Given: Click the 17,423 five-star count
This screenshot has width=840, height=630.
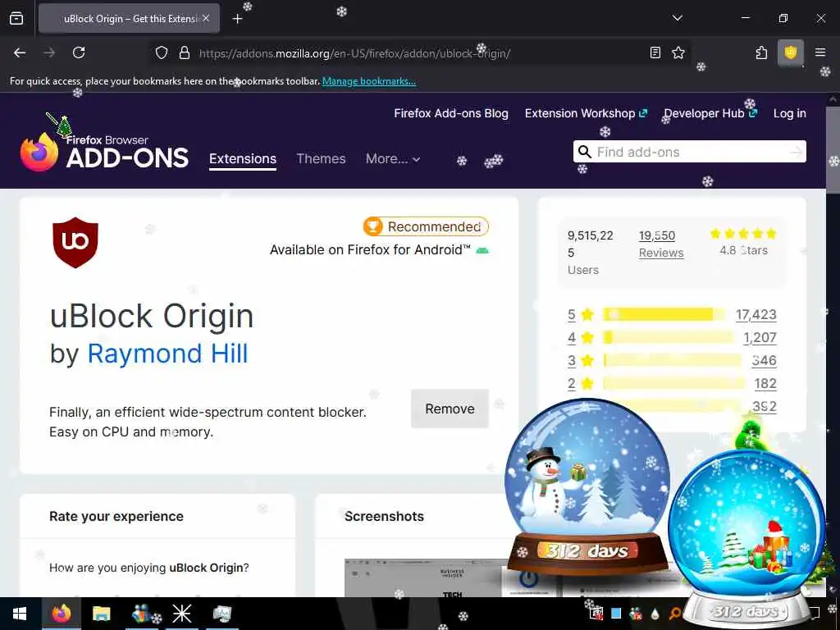Looking at the screenshot, I should (756, 314).
